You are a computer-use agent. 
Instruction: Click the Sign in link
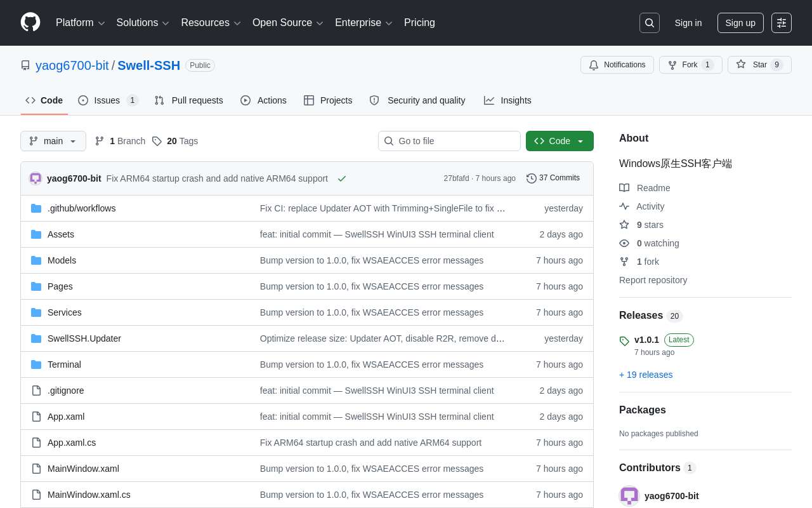688,23
